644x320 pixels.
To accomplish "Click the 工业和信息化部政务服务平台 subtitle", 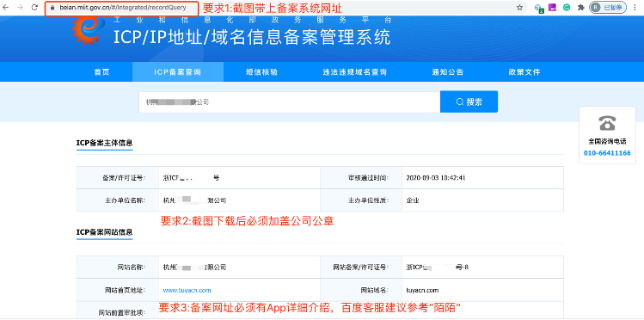I will (x=253, y=20).
